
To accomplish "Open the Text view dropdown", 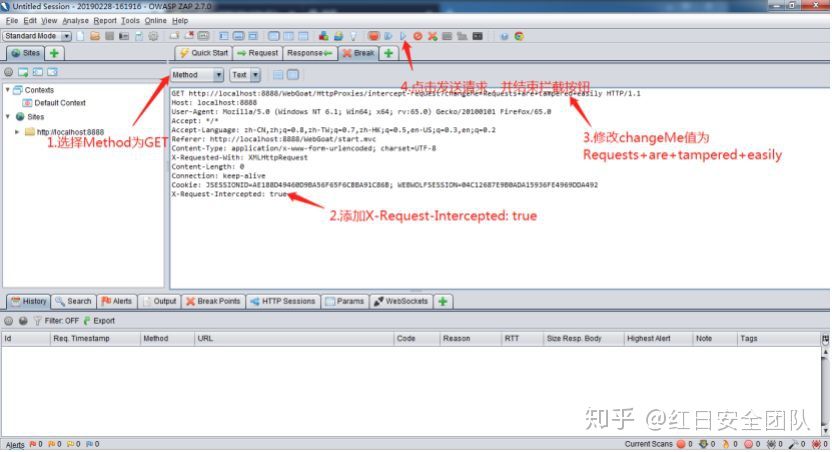I will point(245,75).
